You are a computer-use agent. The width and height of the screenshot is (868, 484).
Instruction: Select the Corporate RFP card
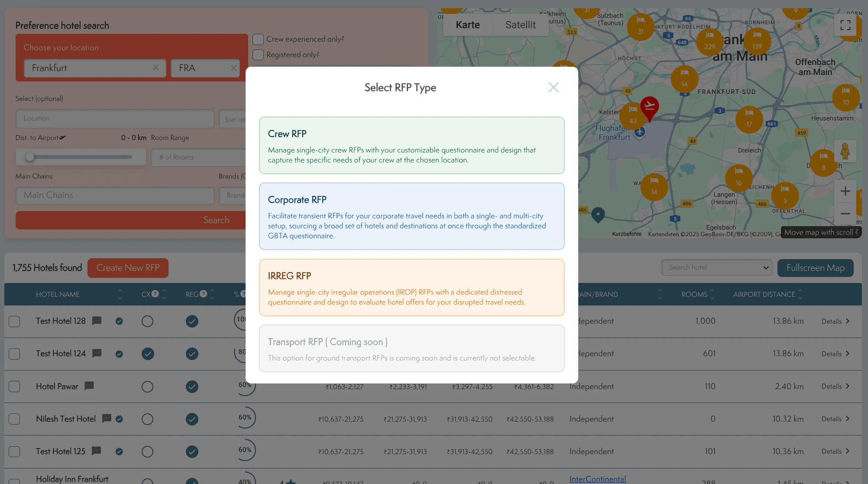pyautogui.click(x=411, y=216)
